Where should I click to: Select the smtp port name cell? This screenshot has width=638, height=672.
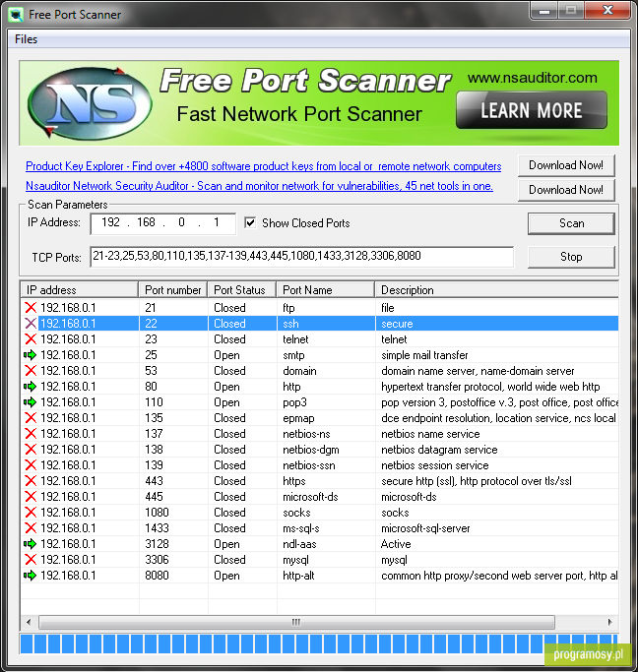293,355
